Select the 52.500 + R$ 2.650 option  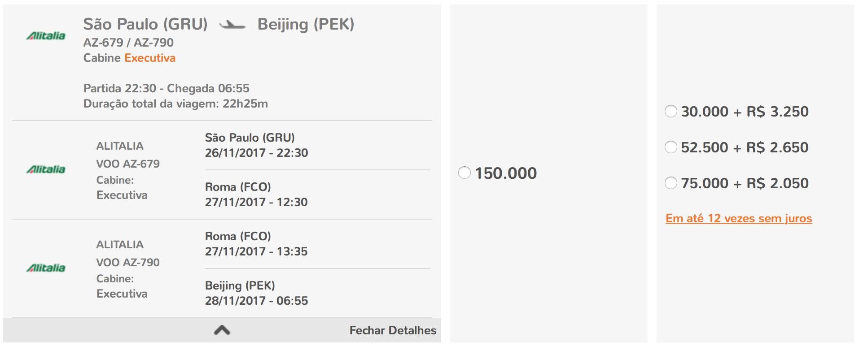click(671, 147)
